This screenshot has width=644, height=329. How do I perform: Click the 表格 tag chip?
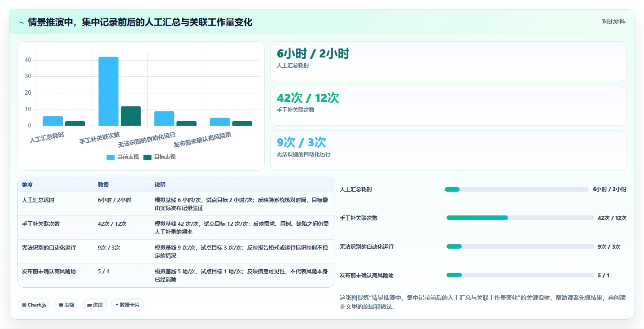pyautogui.click(x=66, y=305)
